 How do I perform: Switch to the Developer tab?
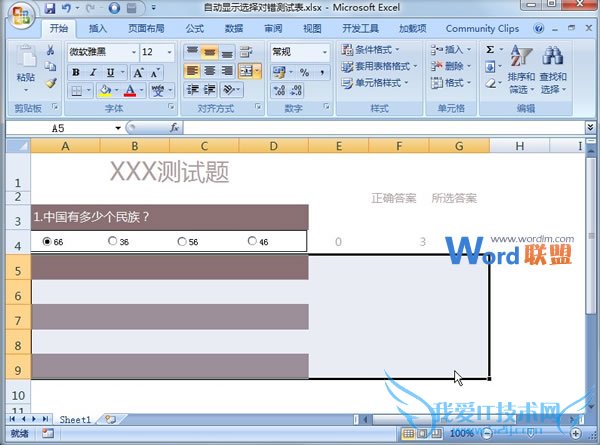click(x=360, y=28)
